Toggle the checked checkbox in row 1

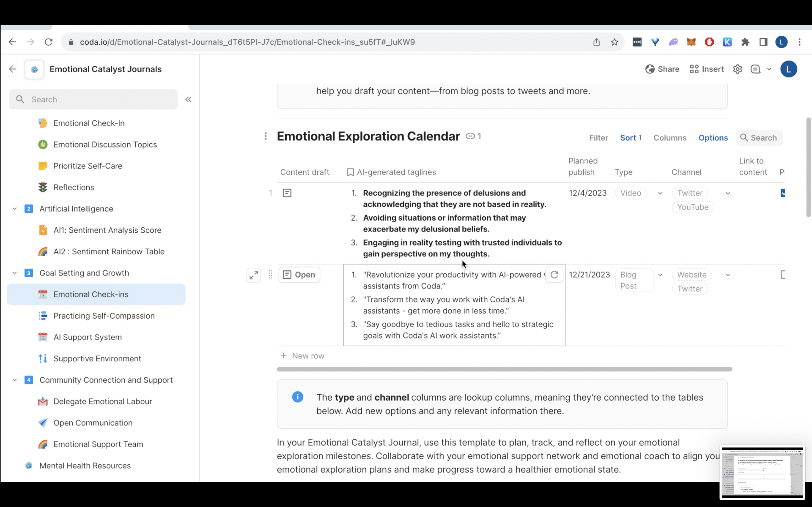click(783, 193)
